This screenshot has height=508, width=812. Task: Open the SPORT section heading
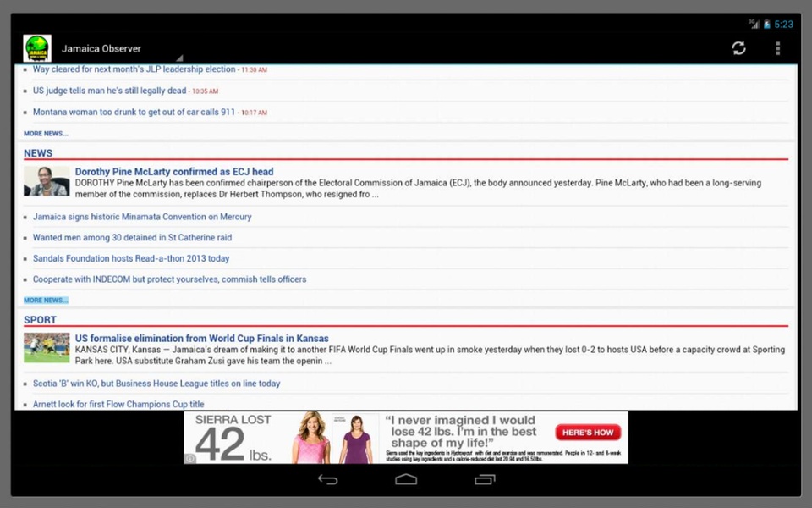click(40, 320)
